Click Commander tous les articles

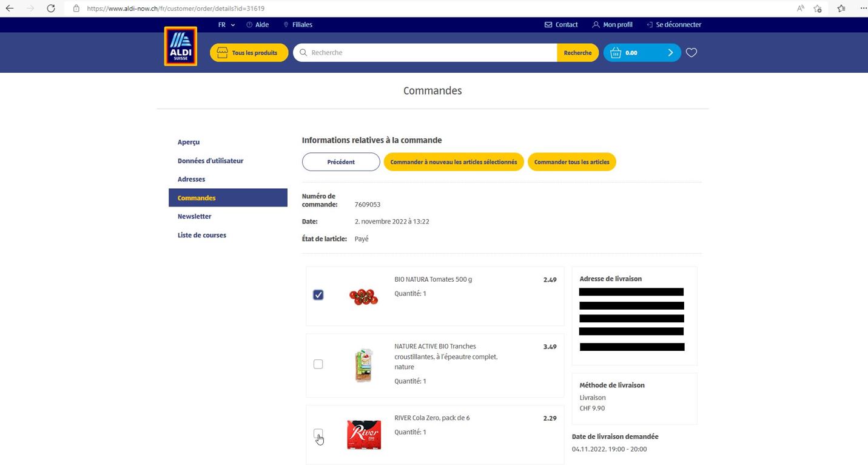(x=572, y=162)
